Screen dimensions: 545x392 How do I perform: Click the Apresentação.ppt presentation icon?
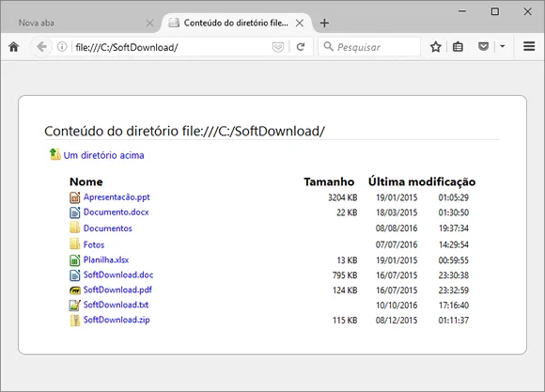coord(74,197)
